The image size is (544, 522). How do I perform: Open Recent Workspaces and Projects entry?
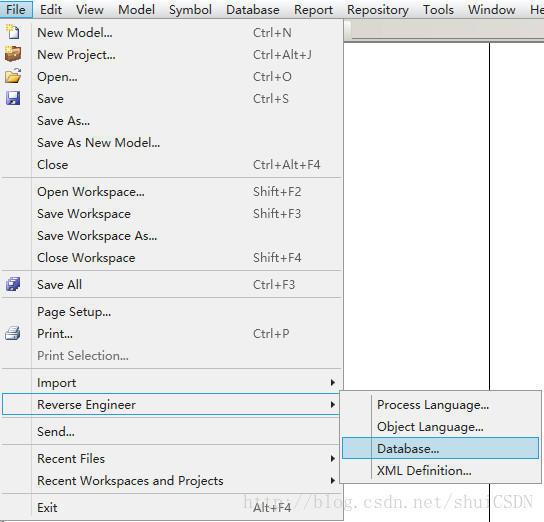point(172,480)
